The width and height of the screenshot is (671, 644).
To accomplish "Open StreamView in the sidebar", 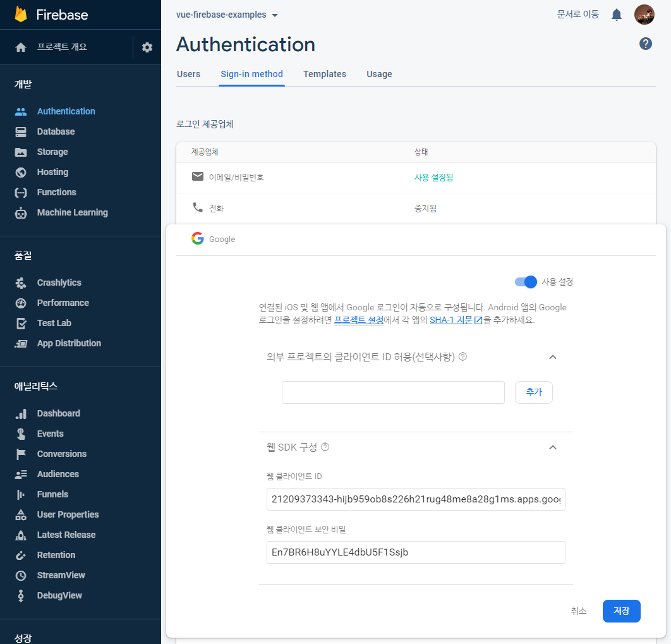I will [61, 576].
